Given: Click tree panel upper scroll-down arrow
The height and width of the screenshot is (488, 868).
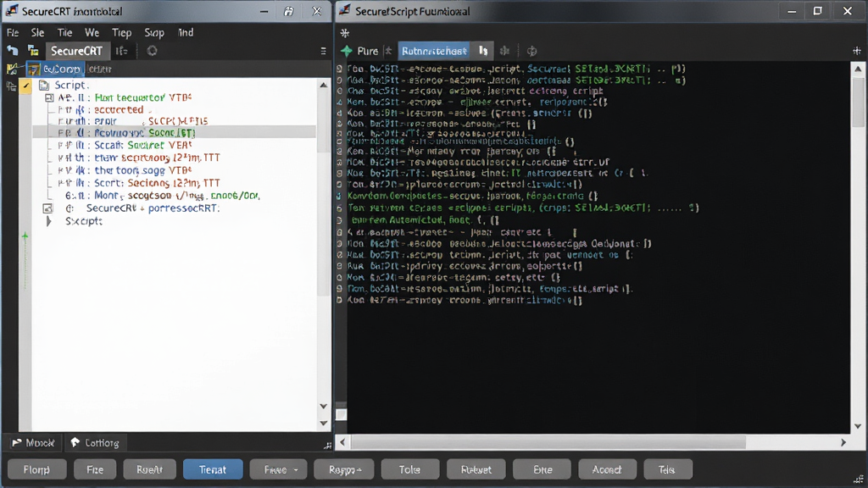Looking at the screenshot, I should coord(324,406).
